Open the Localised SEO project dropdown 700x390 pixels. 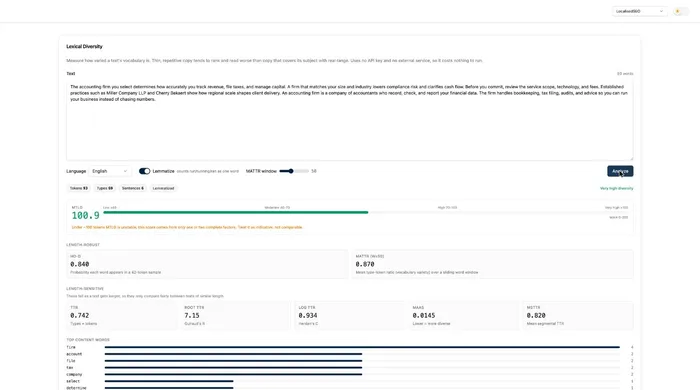point(639,11)
